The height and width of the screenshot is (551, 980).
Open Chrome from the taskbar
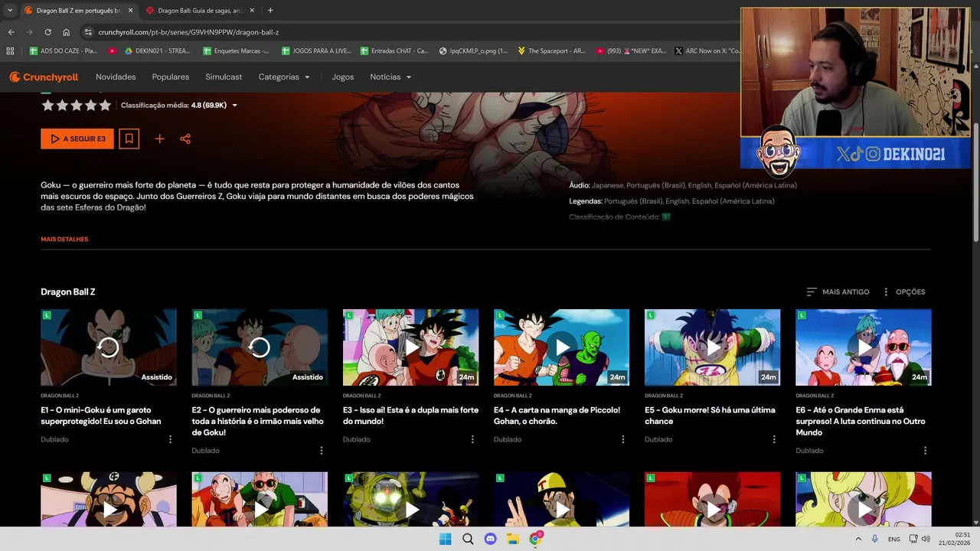pos(536,539)
